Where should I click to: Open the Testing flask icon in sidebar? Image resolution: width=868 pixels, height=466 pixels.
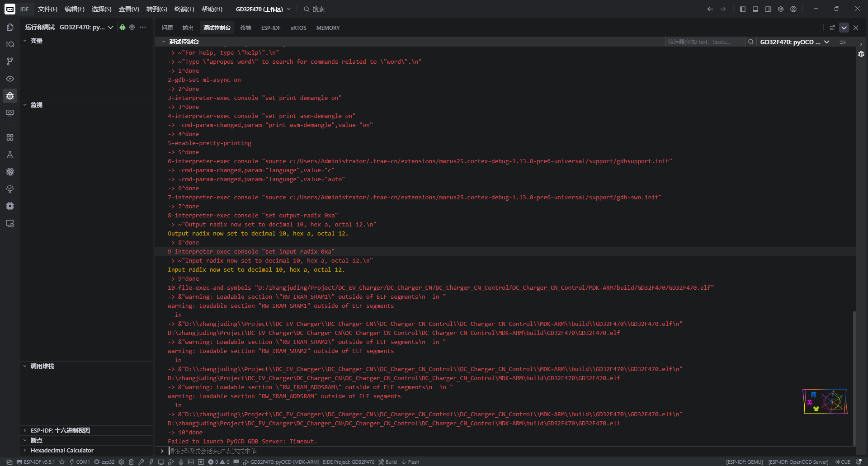[10, 155]
